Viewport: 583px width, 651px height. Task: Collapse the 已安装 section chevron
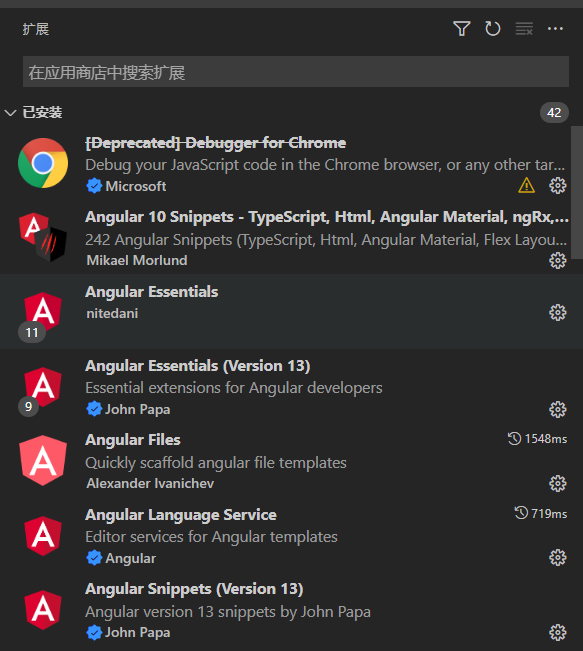(x=10, y=113)
